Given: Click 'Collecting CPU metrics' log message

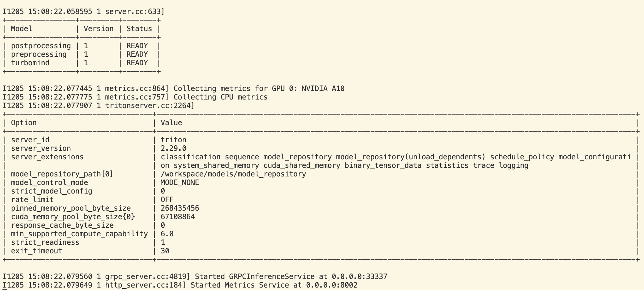Looking at the screenshot, I should pyautogui.click(x=220, y=97).
